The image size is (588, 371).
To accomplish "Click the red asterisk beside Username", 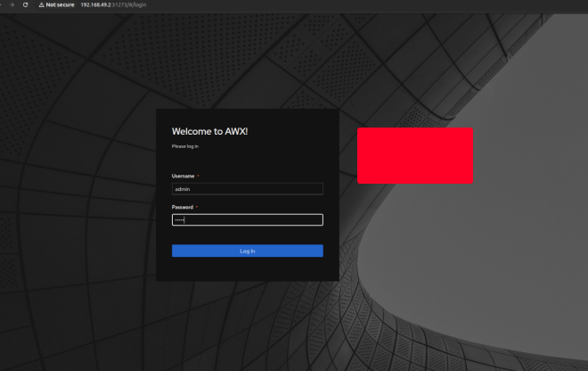I will pyautogui.click(x=199, y=176).
